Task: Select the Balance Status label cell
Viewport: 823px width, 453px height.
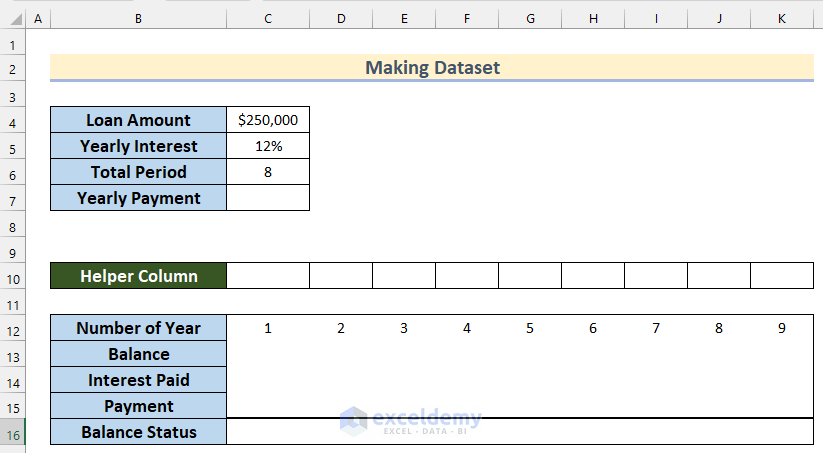Action: click(x=138, y=432)
